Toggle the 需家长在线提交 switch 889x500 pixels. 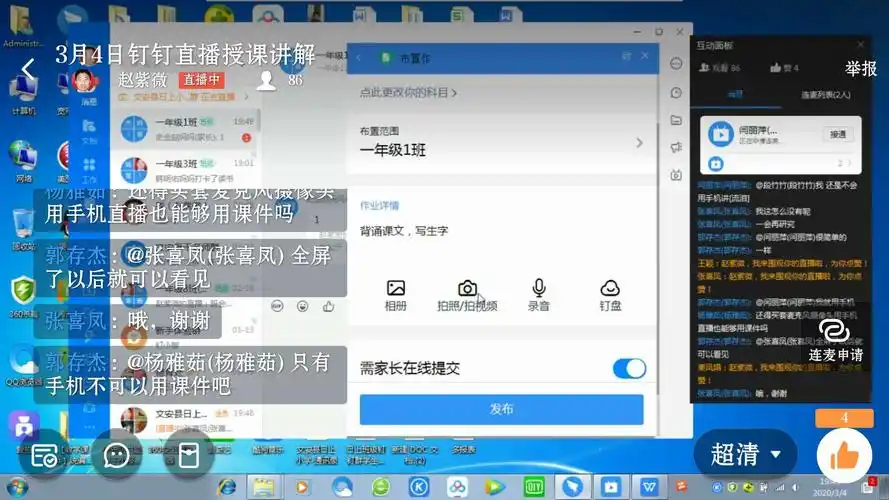[x=629, y=368]
